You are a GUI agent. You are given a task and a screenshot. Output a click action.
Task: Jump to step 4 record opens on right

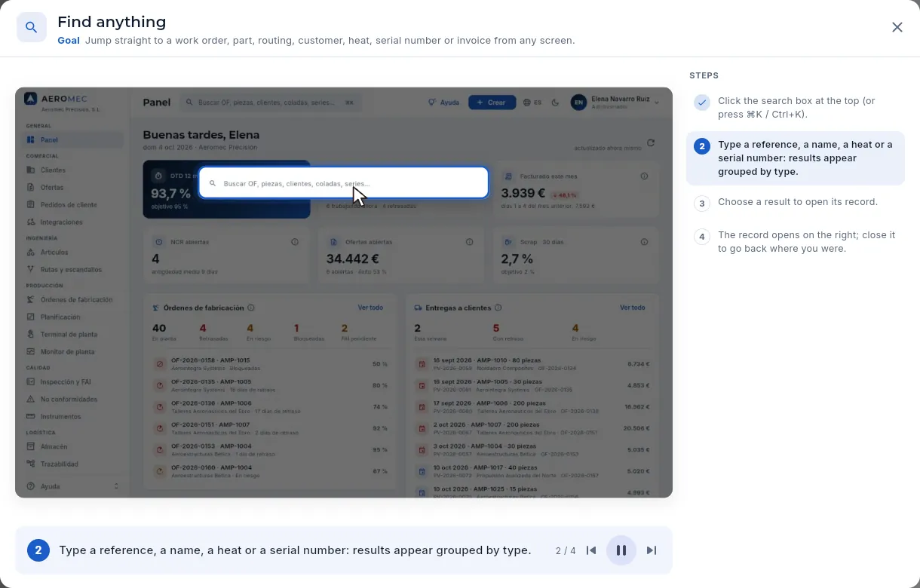click(795, 242)
